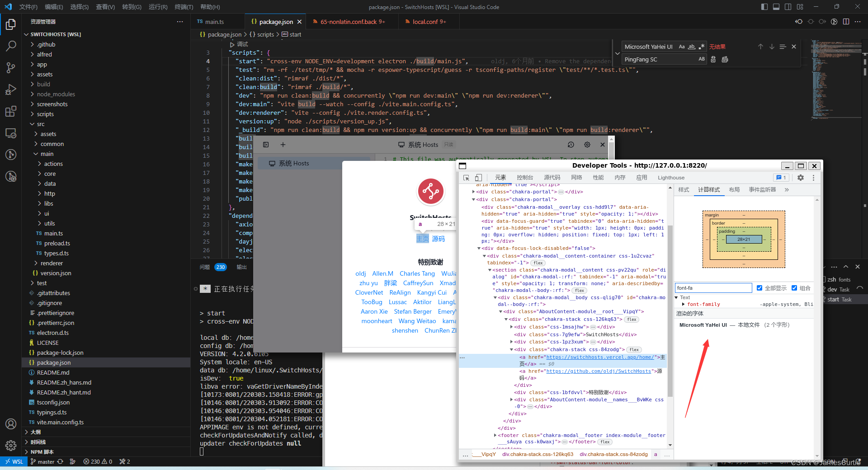Click the plus icon in SwitchHosts toolbar
868x470 pixels.
click(x=283, y=145)
